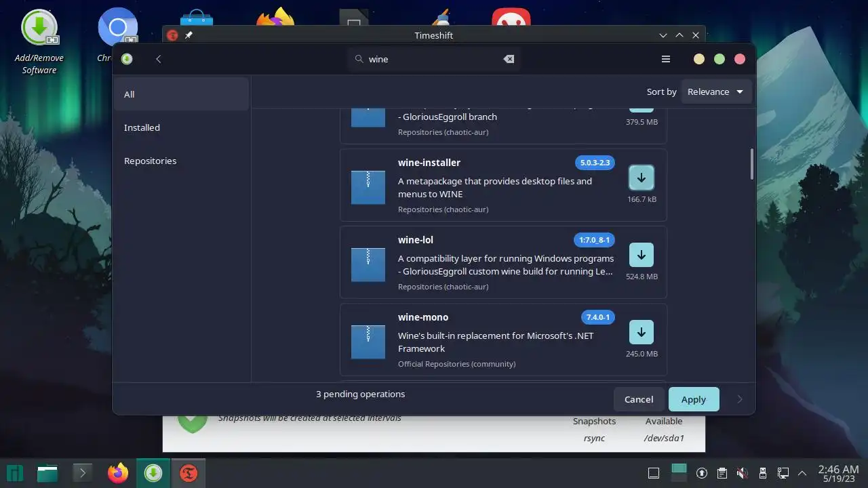Click show desktop tray icon

pos(654,473)
